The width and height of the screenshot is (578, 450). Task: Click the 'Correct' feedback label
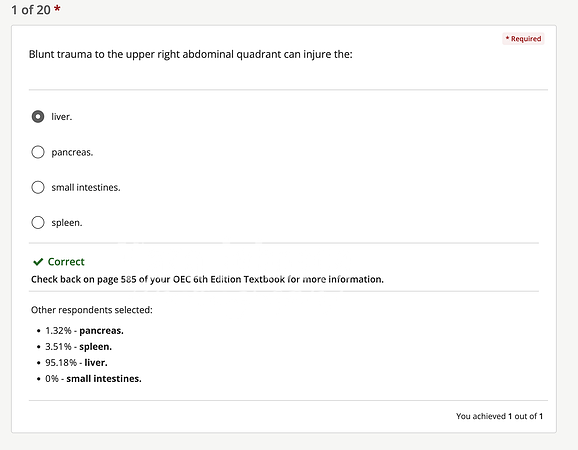66,262
